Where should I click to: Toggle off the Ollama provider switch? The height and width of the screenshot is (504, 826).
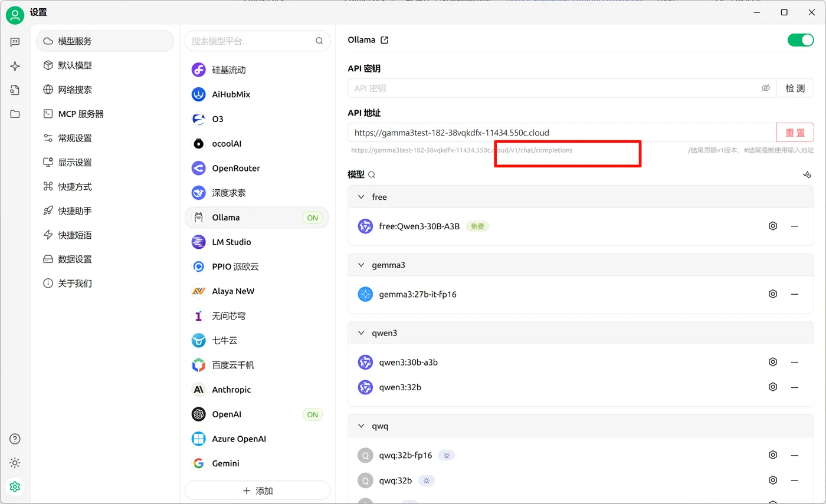point(801,40)
